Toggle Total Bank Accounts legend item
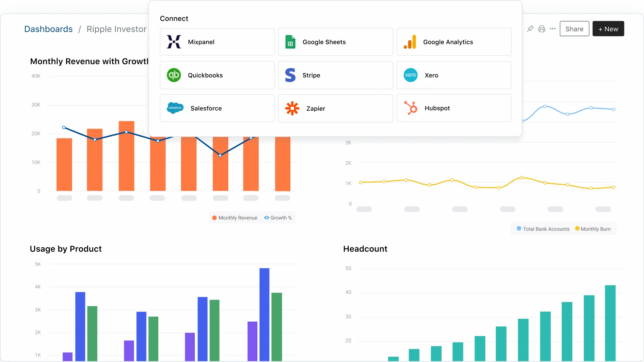644x362 pixels. coord(543,229)
